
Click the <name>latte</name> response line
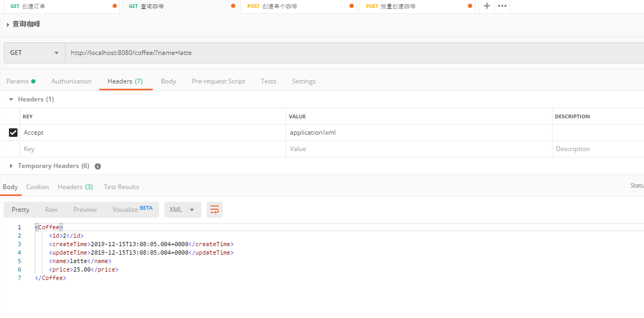click(80, 261)
